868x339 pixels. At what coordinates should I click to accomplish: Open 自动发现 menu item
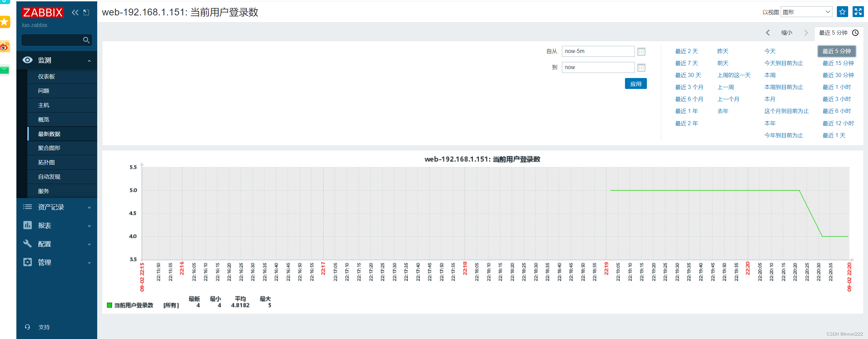click(62, 177)
